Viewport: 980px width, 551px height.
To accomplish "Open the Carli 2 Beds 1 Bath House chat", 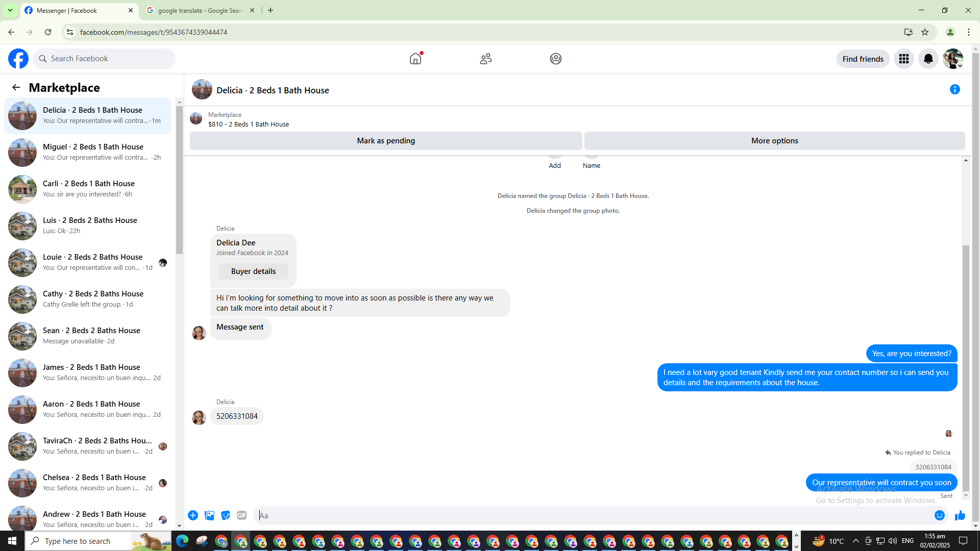I will coord(88,189).
